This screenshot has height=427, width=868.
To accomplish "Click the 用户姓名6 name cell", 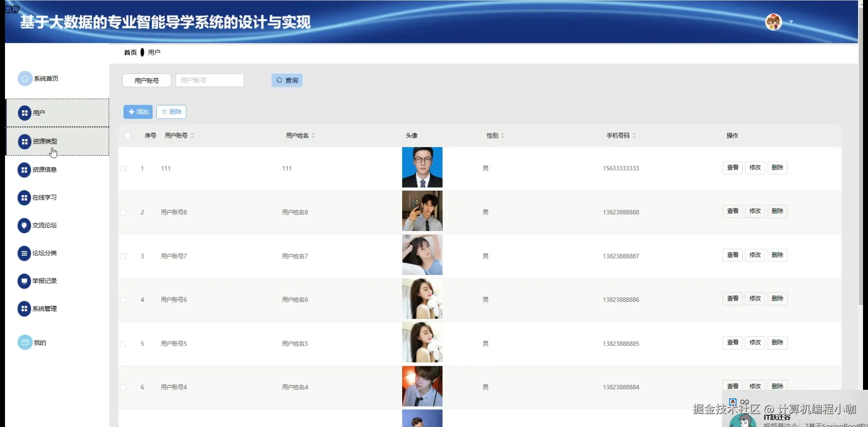I will point(295,300).
